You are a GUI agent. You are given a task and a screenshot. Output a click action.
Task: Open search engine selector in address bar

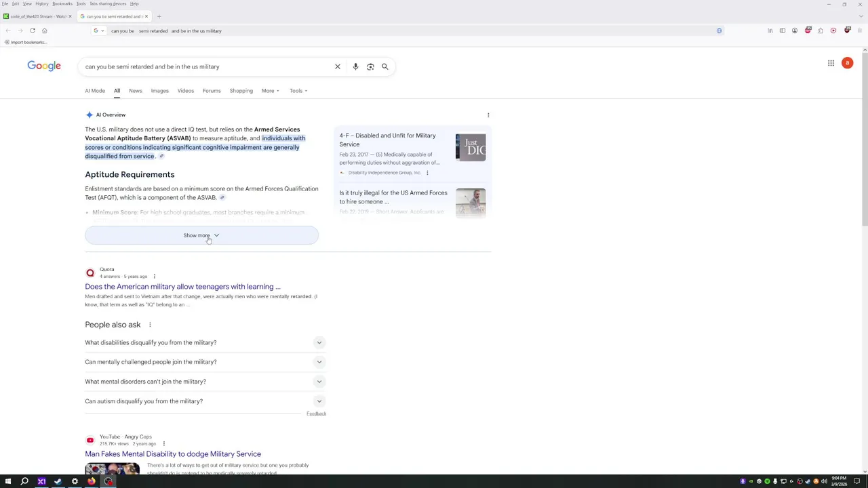click(x=98, y=30)
